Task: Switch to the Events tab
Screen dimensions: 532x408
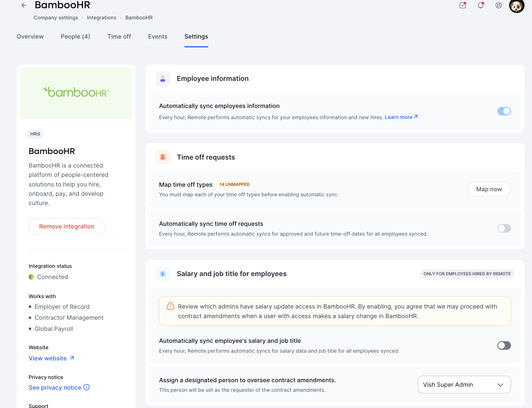Action: coord(158,37)
